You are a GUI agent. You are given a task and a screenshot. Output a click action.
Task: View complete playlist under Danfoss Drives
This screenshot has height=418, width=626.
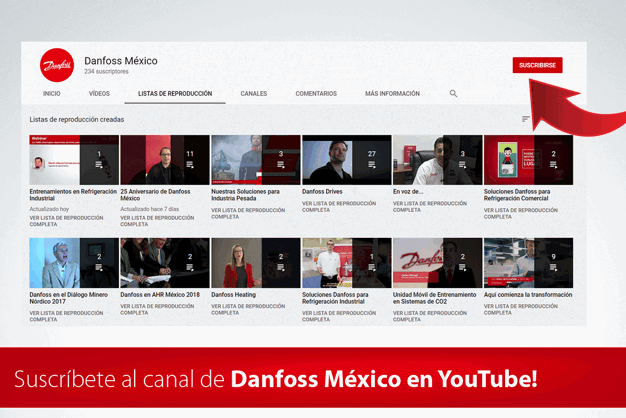339,206
